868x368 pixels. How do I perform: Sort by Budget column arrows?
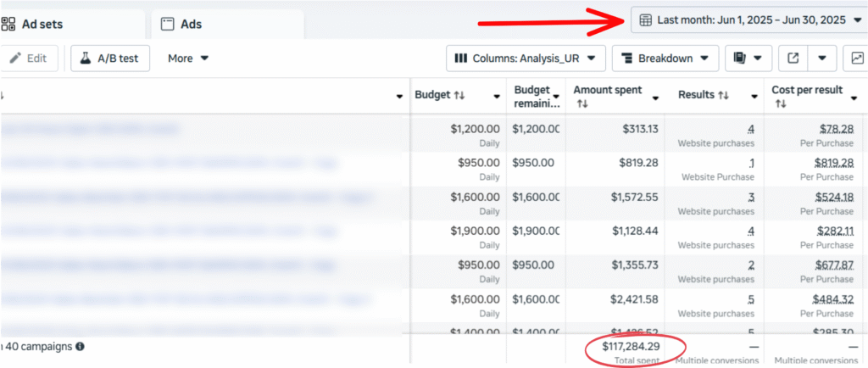pos(459,96)
